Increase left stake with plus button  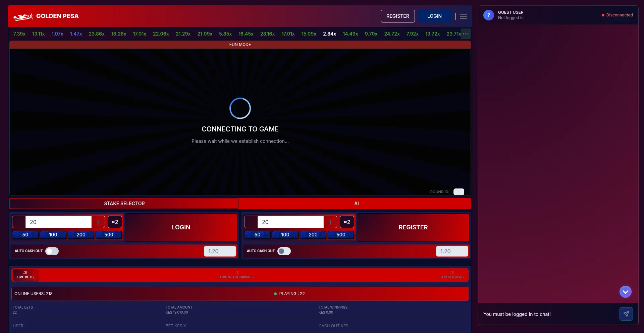tap(98, 222)
